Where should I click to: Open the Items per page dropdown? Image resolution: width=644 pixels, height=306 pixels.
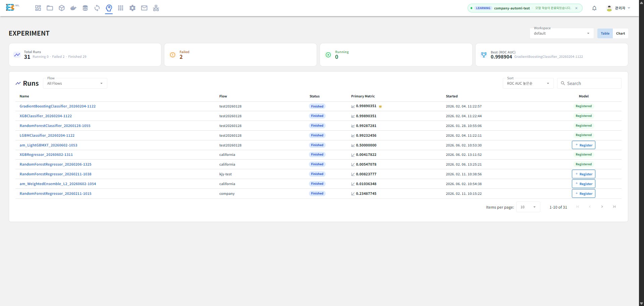point(528,207)
